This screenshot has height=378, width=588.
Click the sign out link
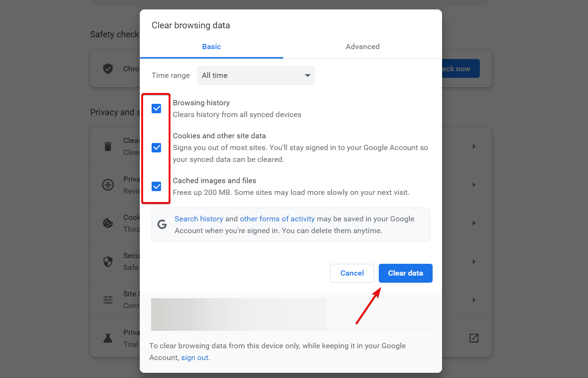click(195, 357)
